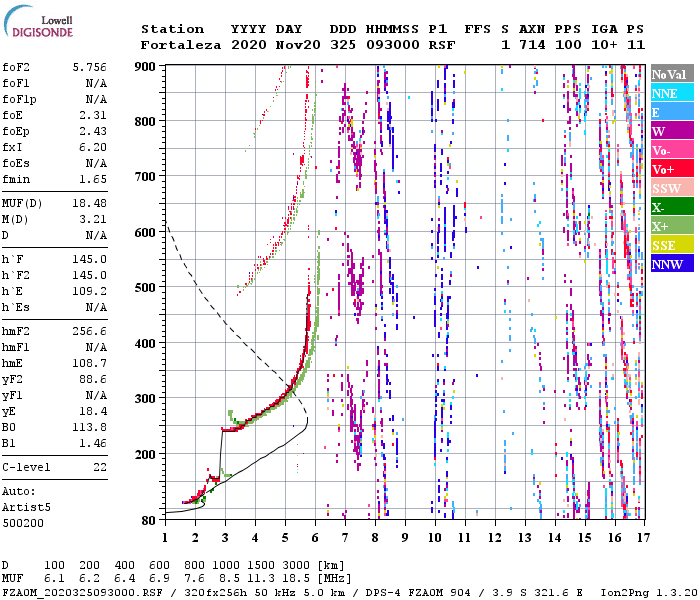
Task: Click the 500200 version number
Action: click(x=23, y=523)
